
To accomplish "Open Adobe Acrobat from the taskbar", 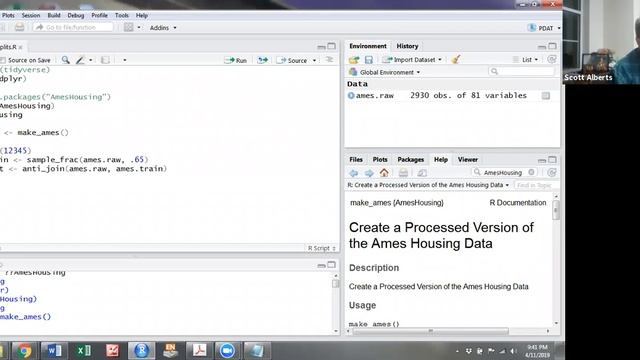I will pyautogui.click(x=199, y=351).
